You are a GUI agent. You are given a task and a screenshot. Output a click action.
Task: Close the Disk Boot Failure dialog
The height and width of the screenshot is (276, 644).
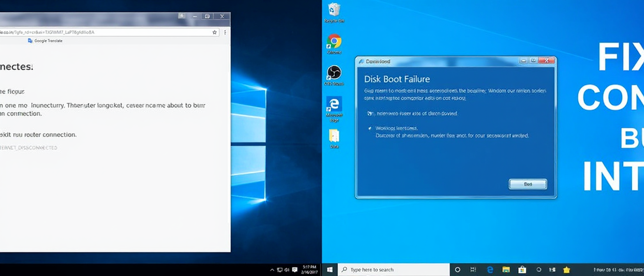546,61
